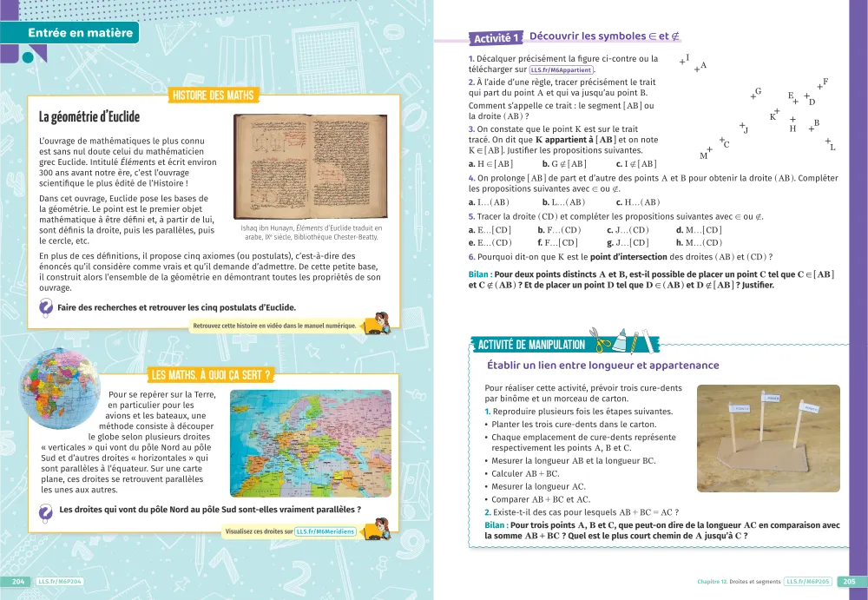
Task: Select the Entrée en matière tab
Action: tap(80, 34)
